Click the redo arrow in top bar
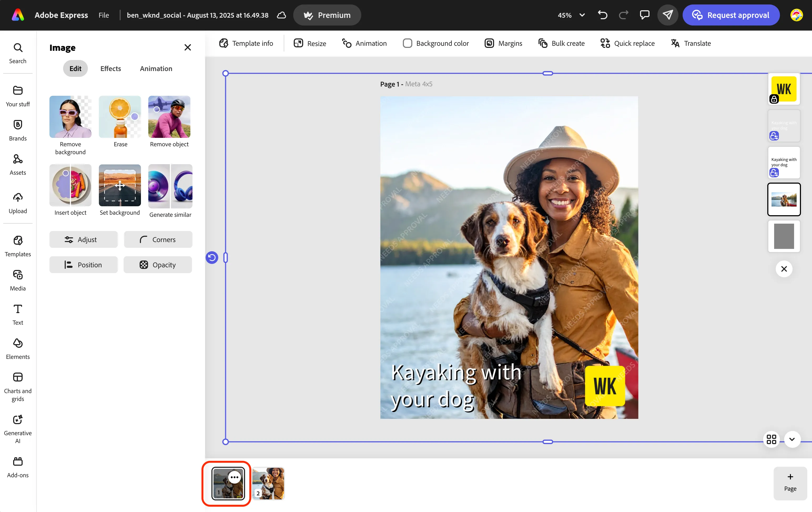This screenshot has width=812, height=512. pos(623,15)
